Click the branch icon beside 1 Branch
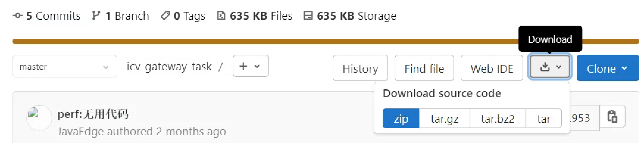644x143 pixels. coord(96,15)
